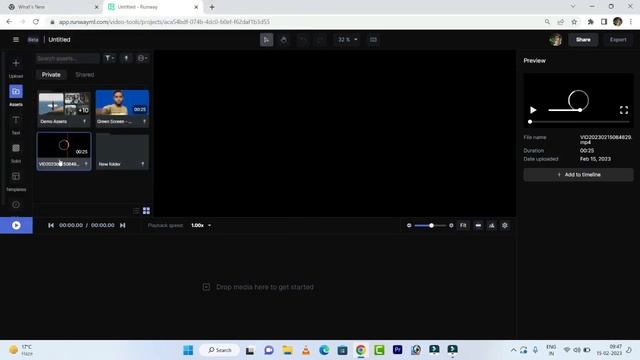The height and width of the screenshot is (360, 640).
Task: Expand the preview to fullscreen
Action: click(624, 110)
